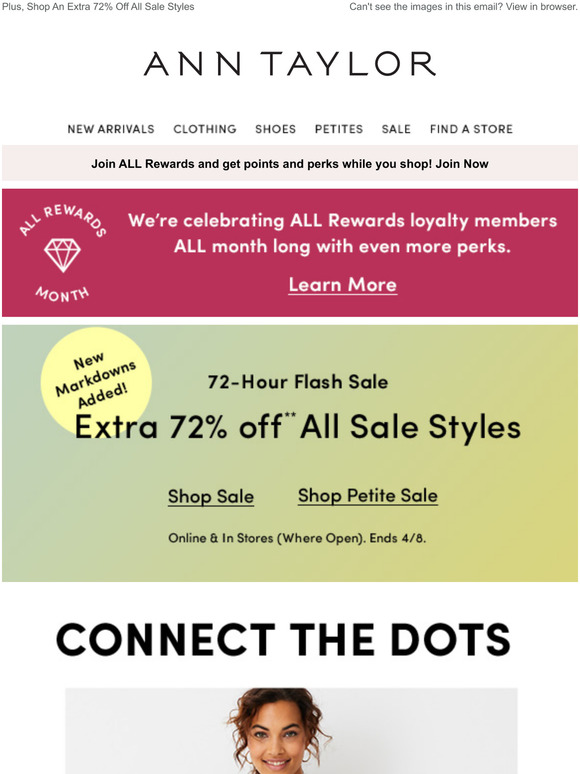Go to the Clothing section
Viewport: 580px width, 774px height.
tap(204, 129)
